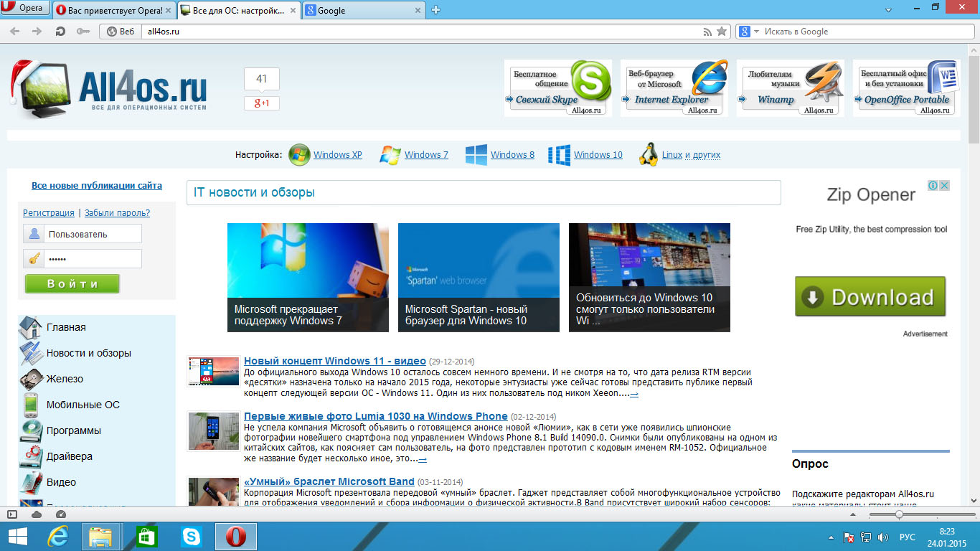Open 'Главная' in the sidebar menu
Viewport: 980px width, 551px height.
tap(66, 327)
